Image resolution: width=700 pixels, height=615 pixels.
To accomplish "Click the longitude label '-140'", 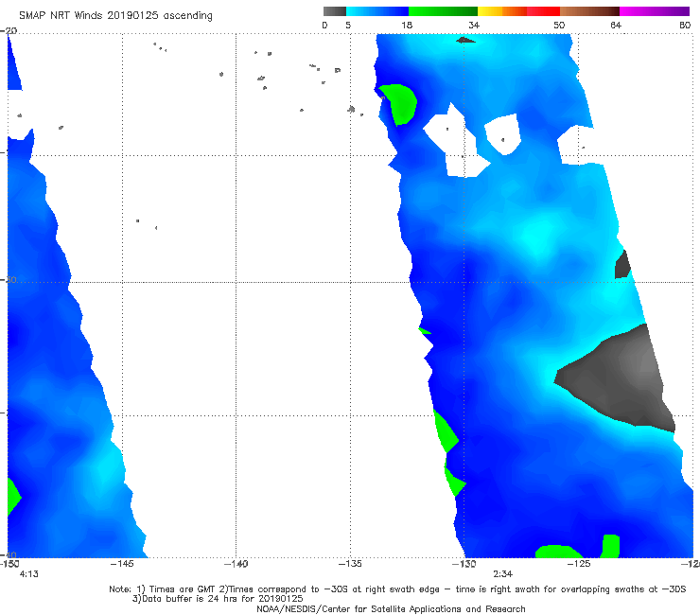I will pyautogui.click(x=236, y=564).
